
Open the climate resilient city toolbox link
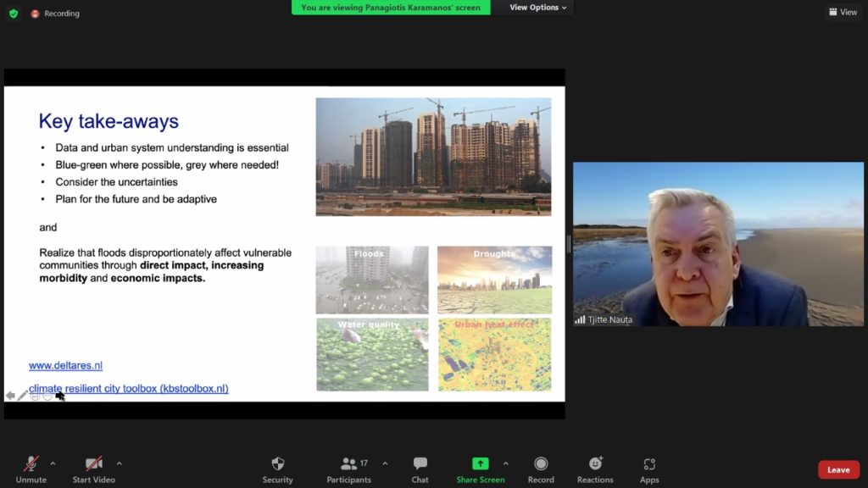[x=128, y=389]
